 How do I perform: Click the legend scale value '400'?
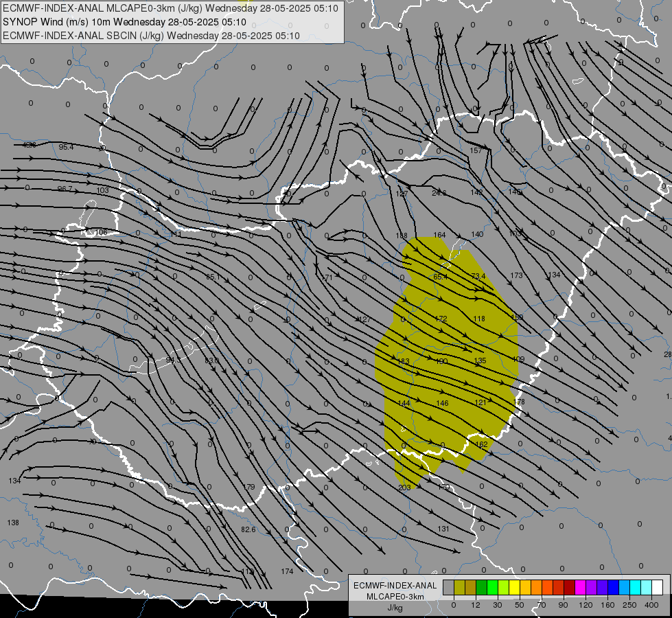pos(651,605)
